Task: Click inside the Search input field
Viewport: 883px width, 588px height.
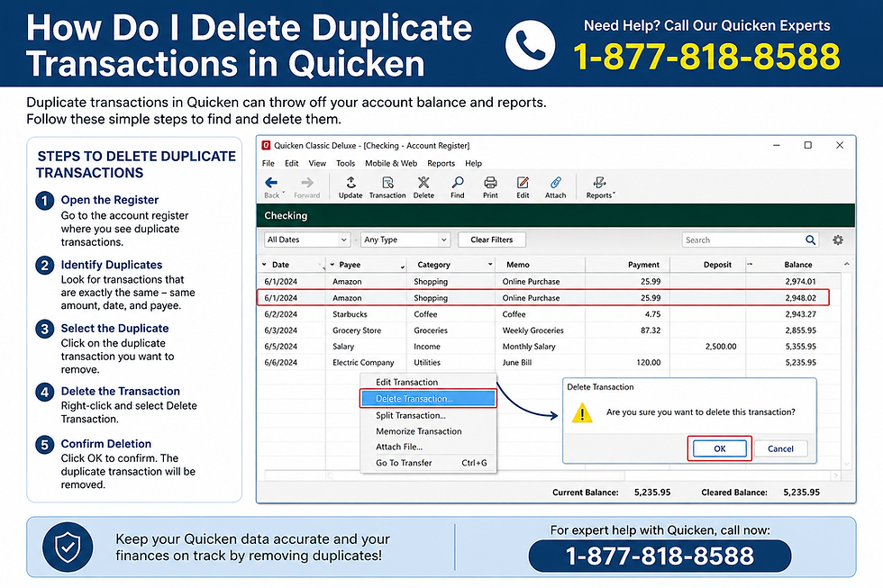Action: [x=742, y=240]
